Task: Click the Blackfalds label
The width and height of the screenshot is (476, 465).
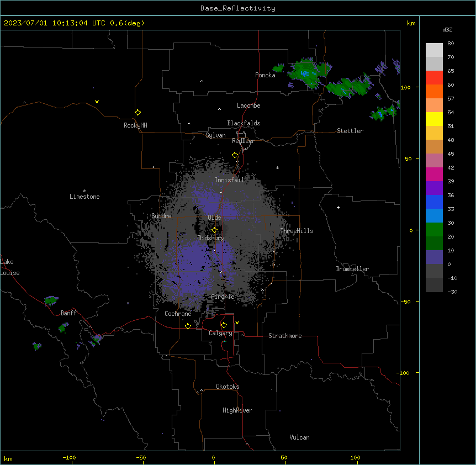Action: (x=244, y=123)
